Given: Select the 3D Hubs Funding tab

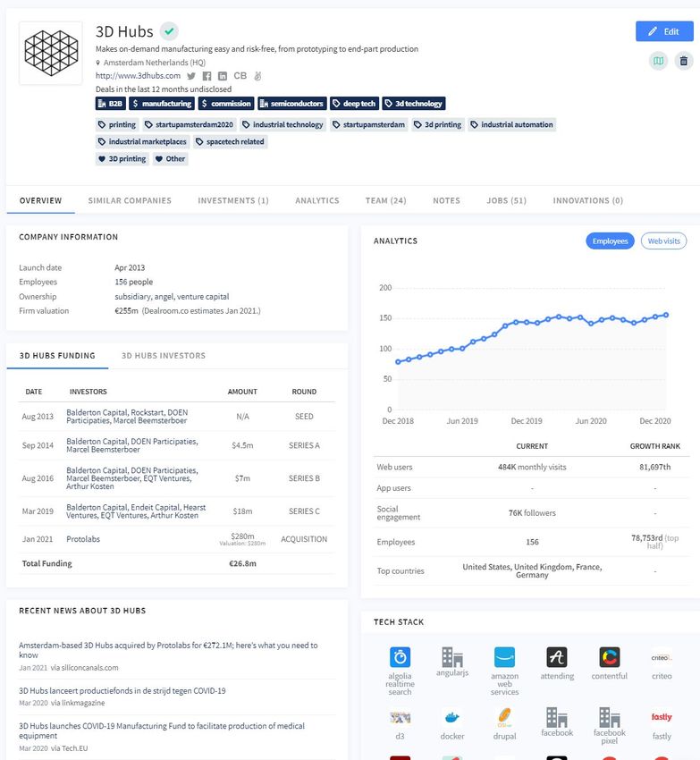Looking at the screenshot, I should point(57,356).
